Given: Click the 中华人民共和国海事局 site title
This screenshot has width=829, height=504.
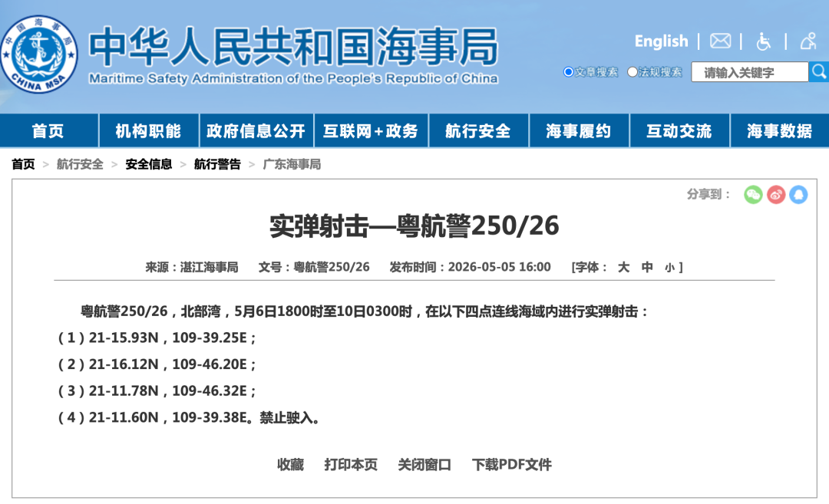Looking at the screenshot, I should click(x=293, y=47).
